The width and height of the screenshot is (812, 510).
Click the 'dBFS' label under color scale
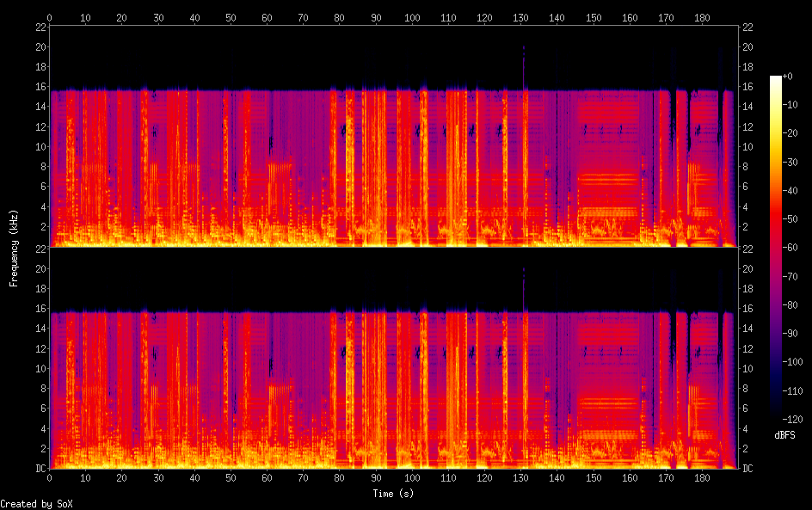(x=784, y=435)
